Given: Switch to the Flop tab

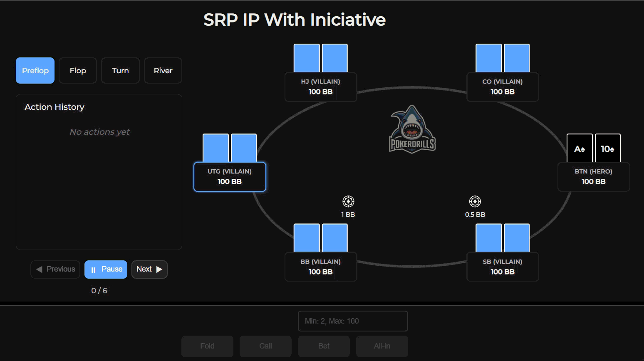Looking at the screenshot, I should (x=78, y=71).
